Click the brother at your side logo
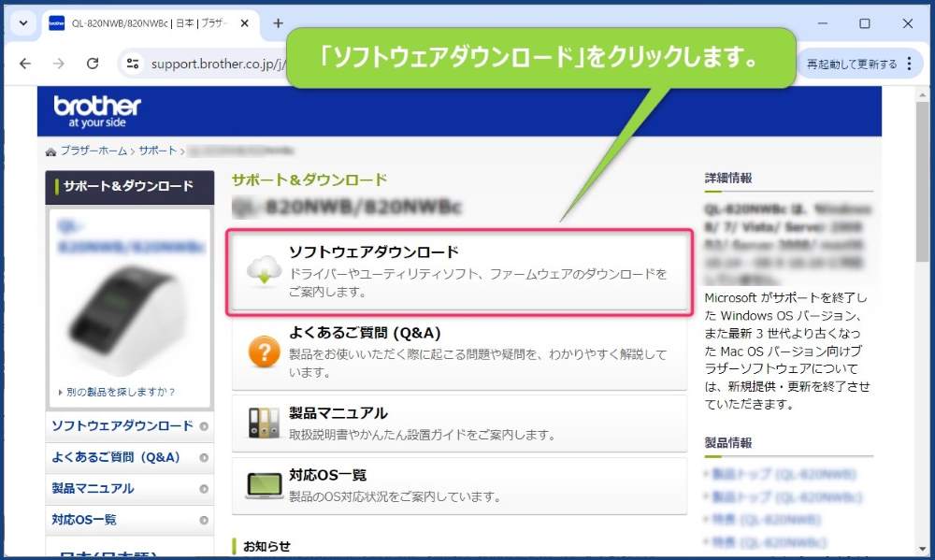935x560 pixels. coord(97,111)
